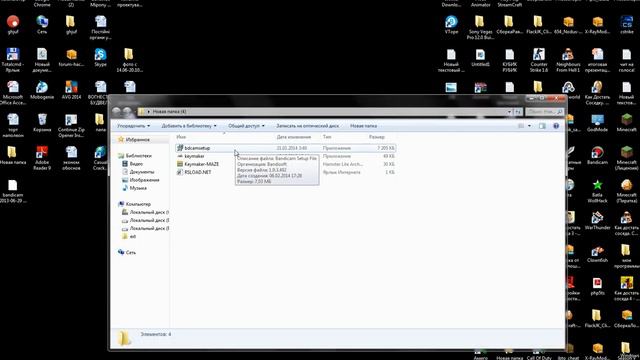
Task: Open the Видео library
Action: [136, 164]
